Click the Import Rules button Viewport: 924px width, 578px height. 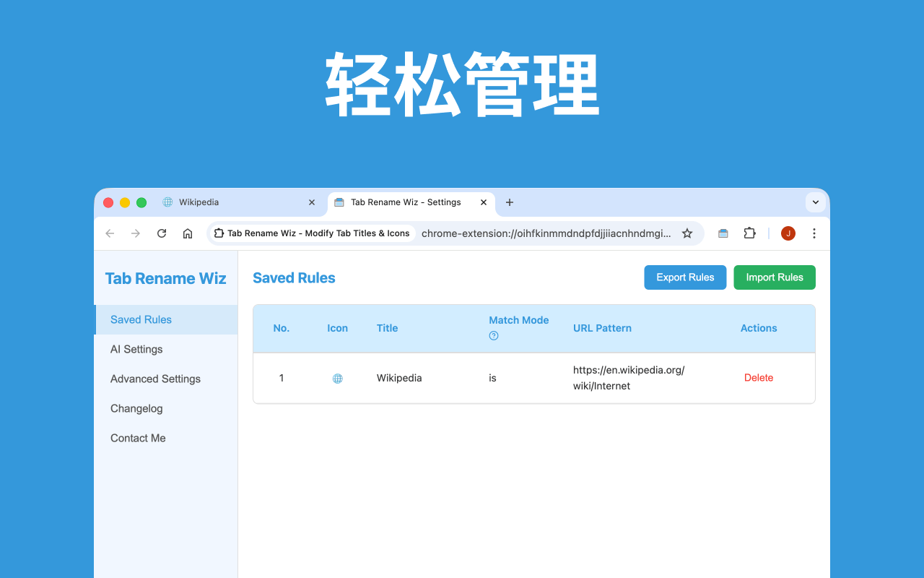click(774, 277)
